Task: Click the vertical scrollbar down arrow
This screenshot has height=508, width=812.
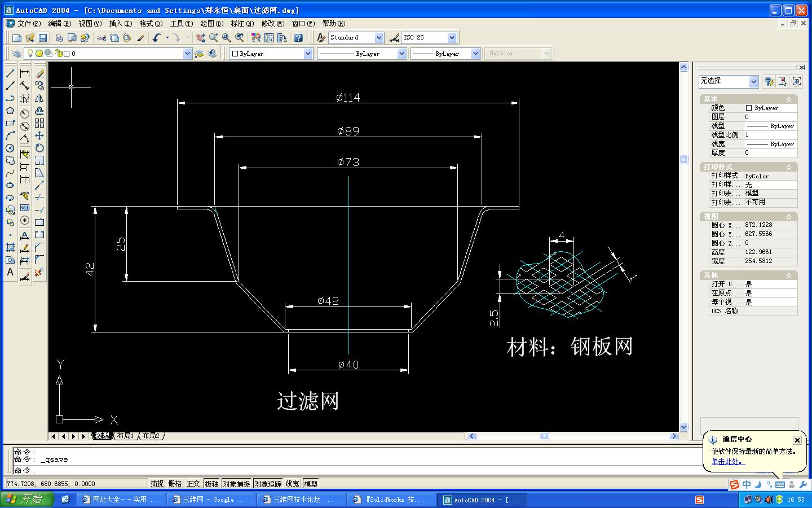Action: tap(684, 427)
